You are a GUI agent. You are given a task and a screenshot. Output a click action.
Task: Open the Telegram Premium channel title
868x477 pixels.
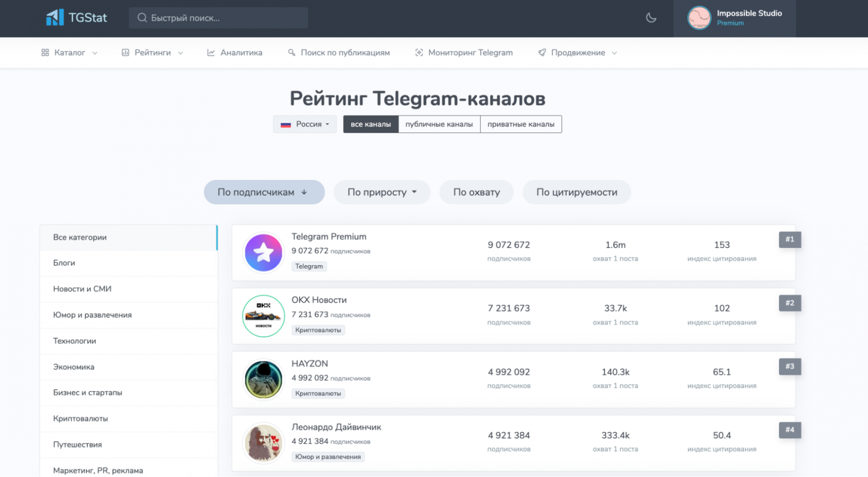[329, 236]
